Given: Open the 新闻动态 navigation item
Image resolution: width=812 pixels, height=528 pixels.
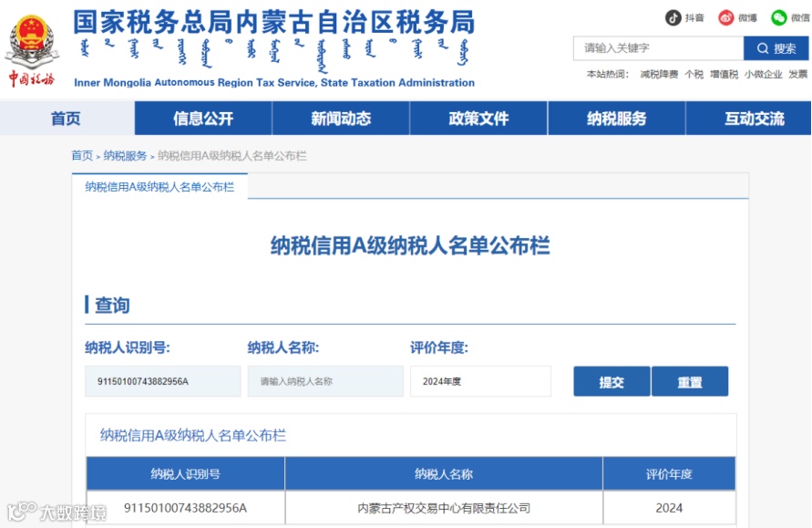Looking at the screenshot, I should tap(339, 118).
